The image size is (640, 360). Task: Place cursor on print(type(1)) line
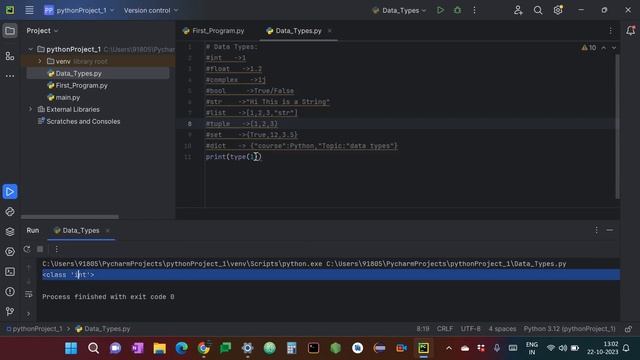pyautogui.click(x=233, y=157)
